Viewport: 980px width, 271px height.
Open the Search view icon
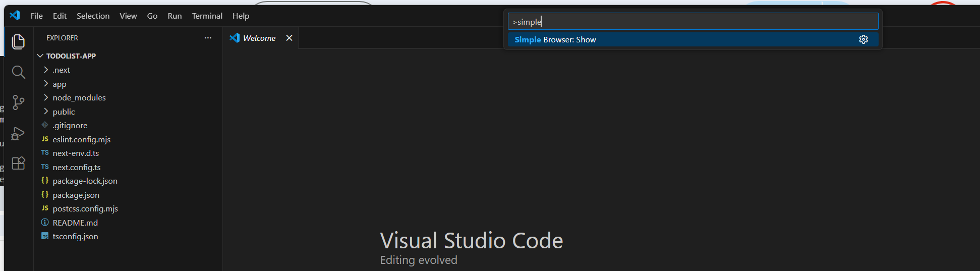coord(18,72)
